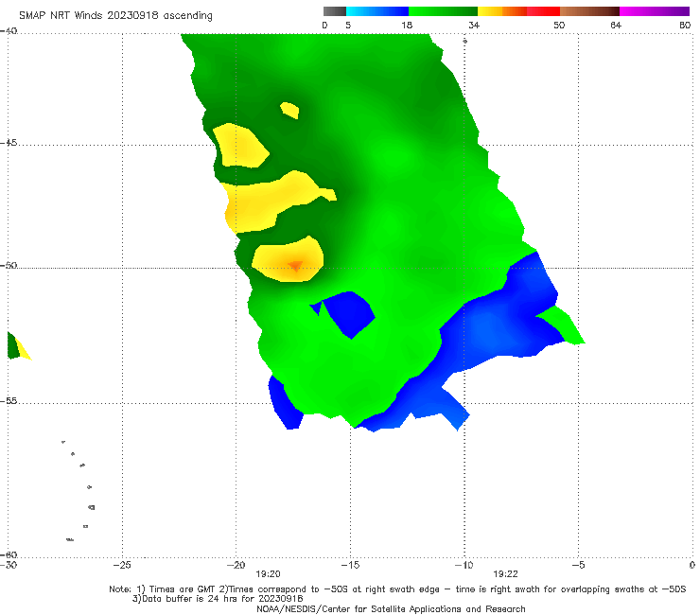
Task: Click the "3)Data buffer is 24 hrs" note line
Action: point(218,599)
